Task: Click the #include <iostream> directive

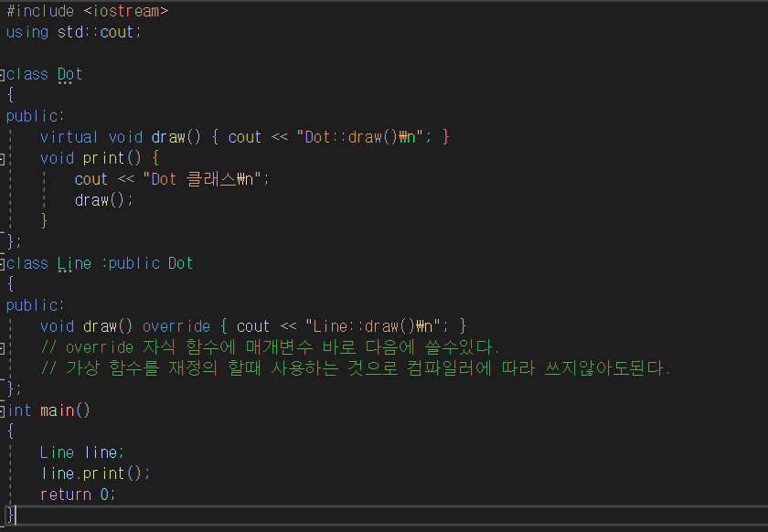Action: coord(88,11)
